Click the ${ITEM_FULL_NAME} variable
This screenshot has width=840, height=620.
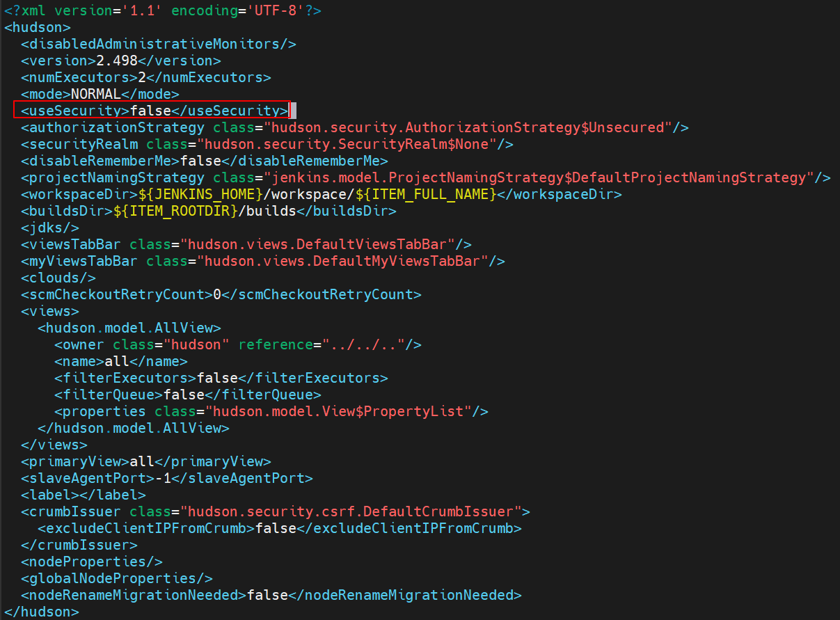[x=426, y=194]
